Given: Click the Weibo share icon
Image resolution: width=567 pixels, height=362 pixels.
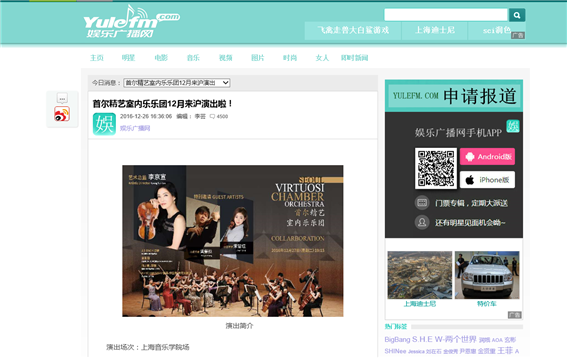Looking at the screenshot, I should [x=62, y=114].
